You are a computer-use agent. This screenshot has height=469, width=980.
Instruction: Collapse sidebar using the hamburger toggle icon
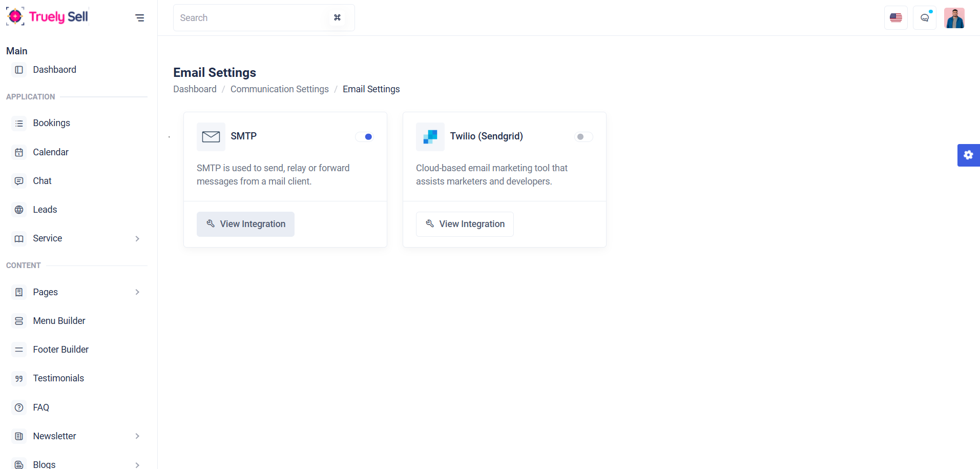point(139,18)
